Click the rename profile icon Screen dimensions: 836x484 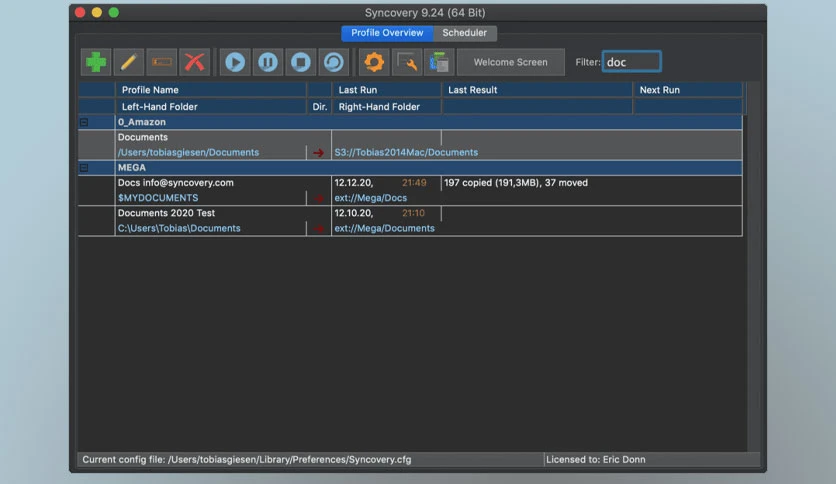[x=162, y=62]
